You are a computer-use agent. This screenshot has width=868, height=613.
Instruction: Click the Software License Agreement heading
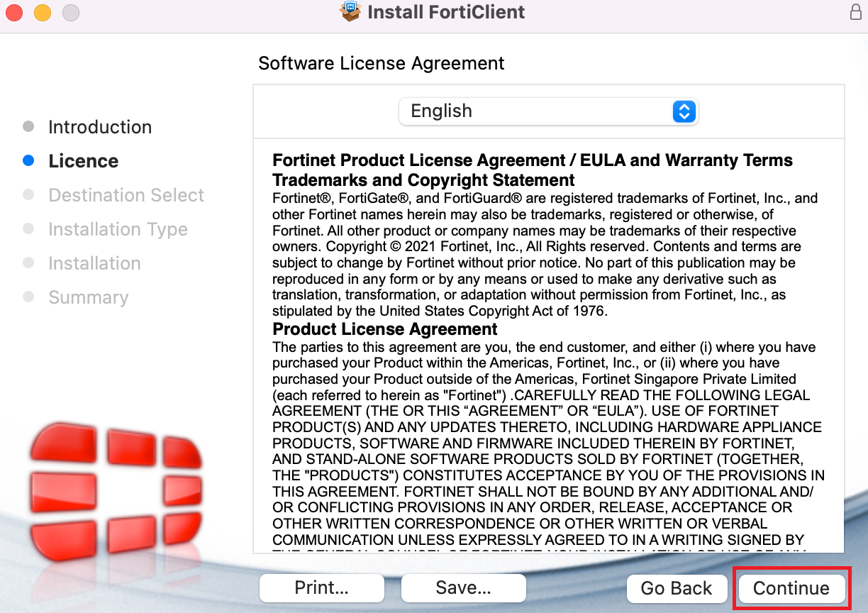pyautogui.click(x=382, y=63)
